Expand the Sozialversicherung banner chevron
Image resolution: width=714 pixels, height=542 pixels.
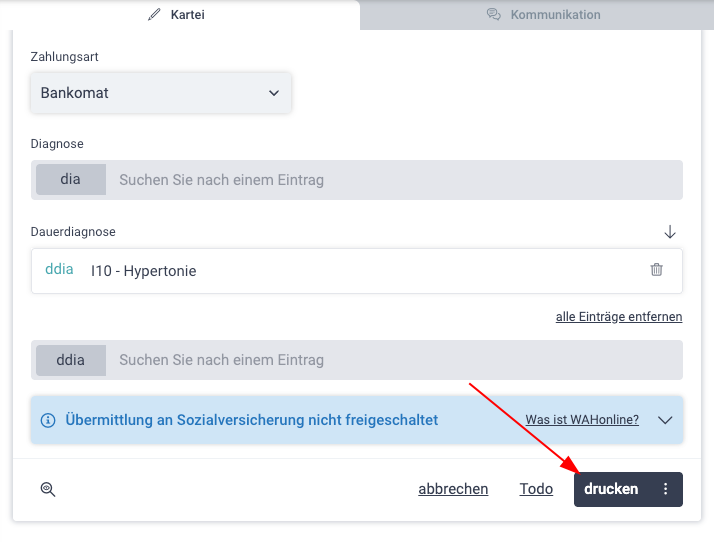click(x=665, y=420)
